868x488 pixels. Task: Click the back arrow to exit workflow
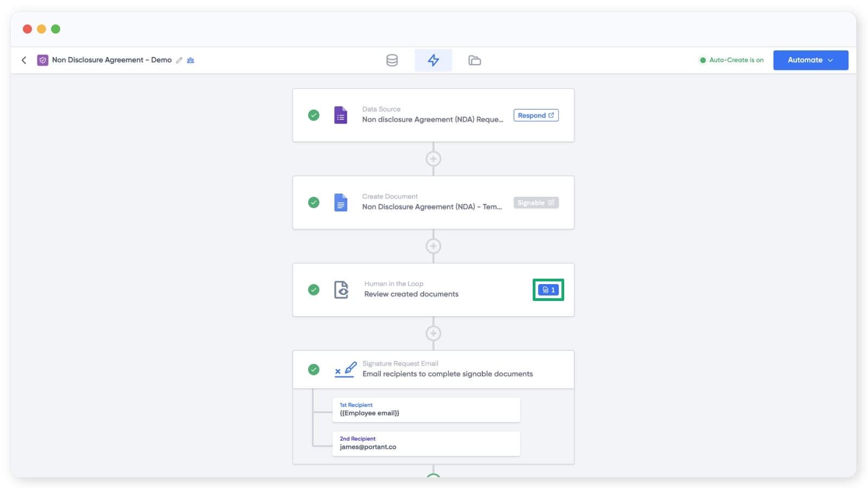pyautogui.click(x=24, y=60)
